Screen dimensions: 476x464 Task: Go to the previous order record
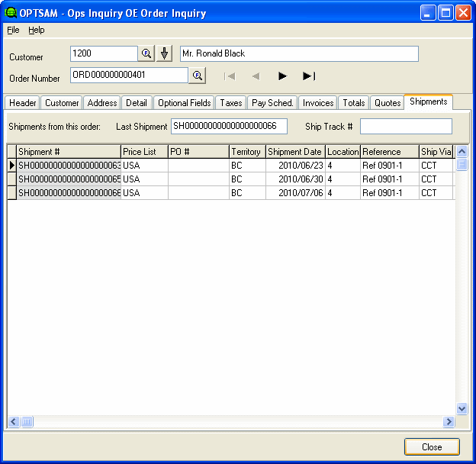(x=256, y=76)
